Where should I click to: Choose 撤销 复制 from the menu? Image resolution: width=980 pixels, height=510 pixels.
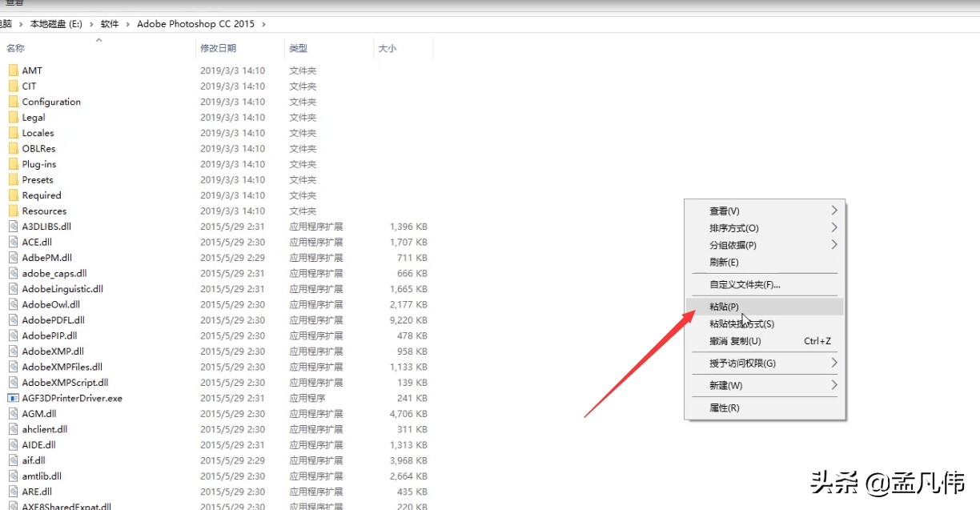(737, 340)
